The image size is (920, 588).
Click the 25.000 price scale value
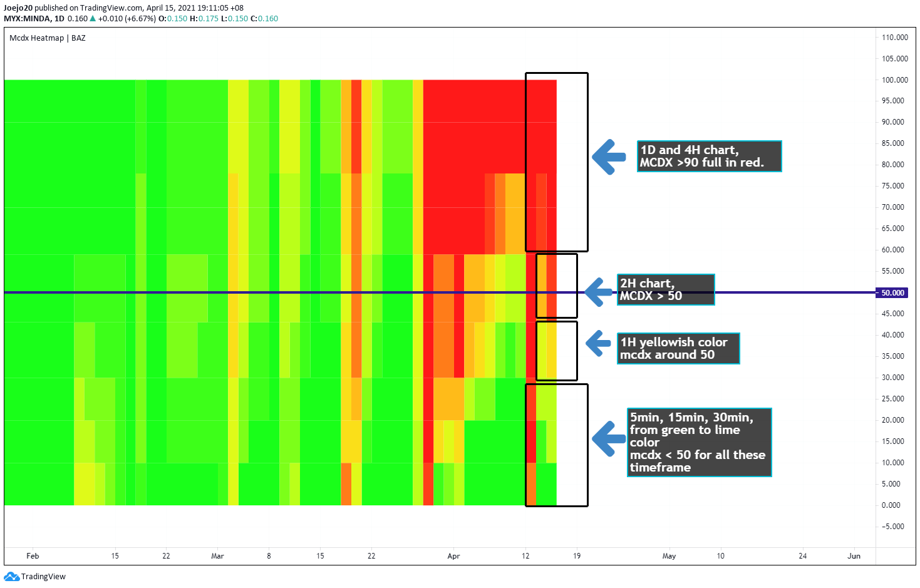[x=892, y=399]
